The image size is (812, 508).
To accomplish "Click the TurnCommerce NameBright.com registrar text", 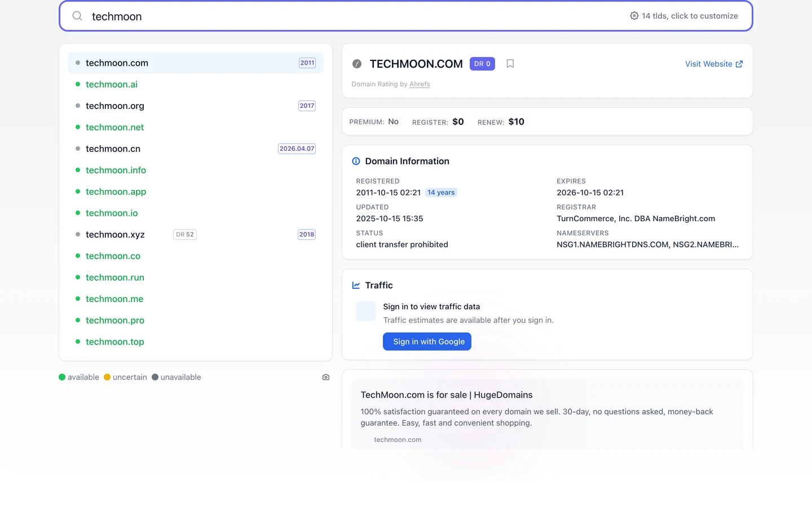I will click(636, 218).
